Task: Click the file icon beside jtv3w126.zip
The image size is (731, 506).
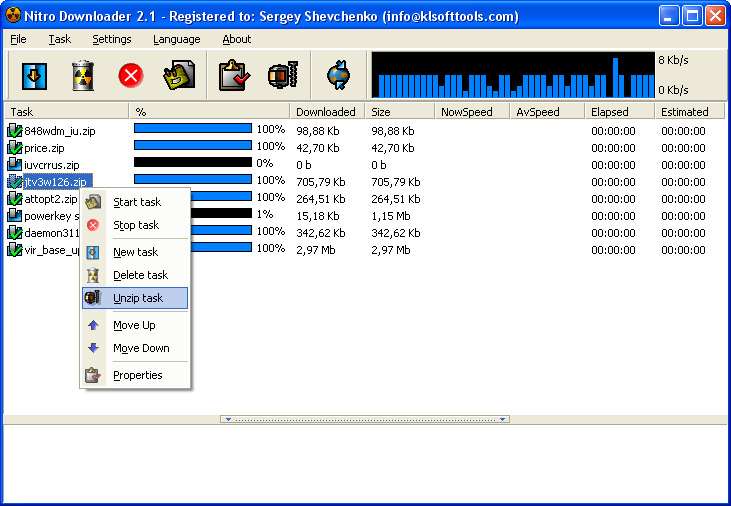Action: pyautogui.click(x=14, y=181)
